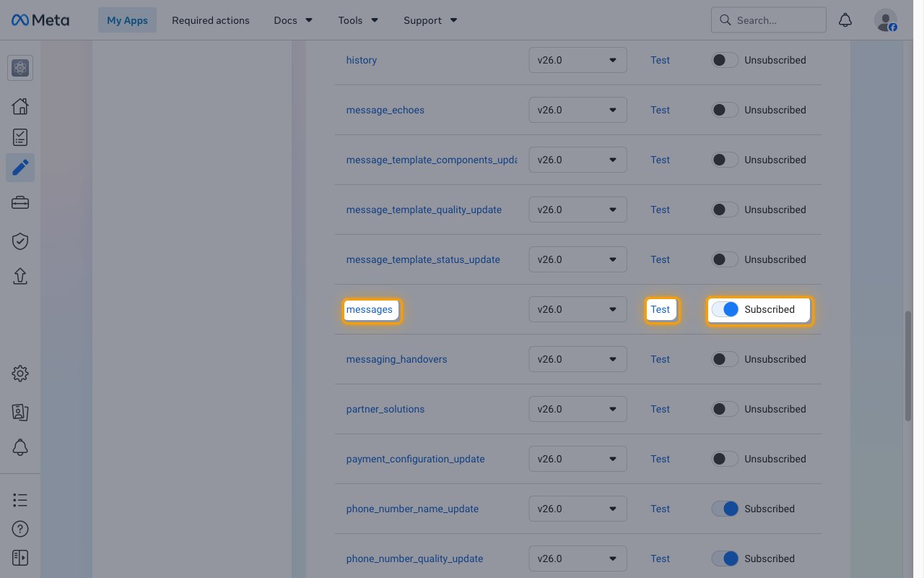
Task: Click the app atom icon in sidebar
Action: pos(20,68)
